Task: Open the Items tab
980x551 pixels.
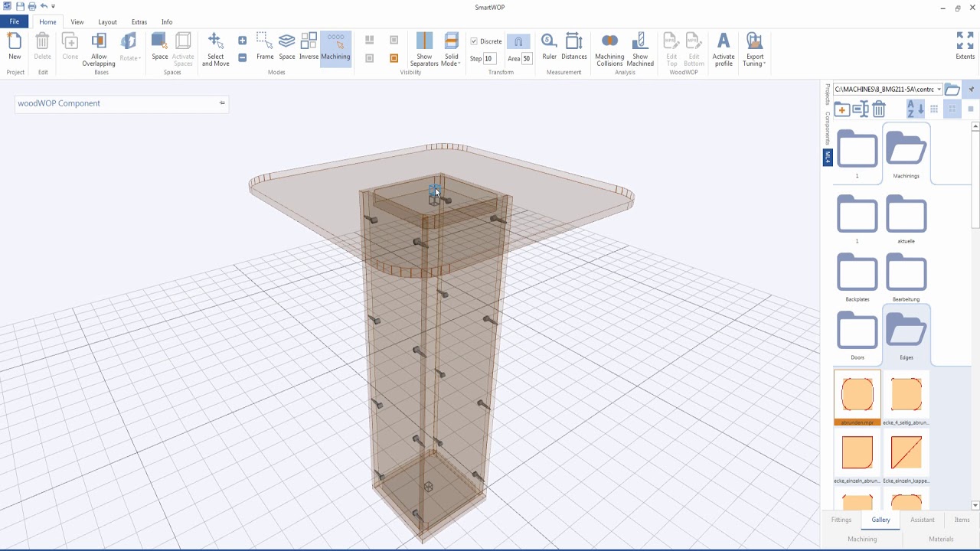Action: [962, 520]
